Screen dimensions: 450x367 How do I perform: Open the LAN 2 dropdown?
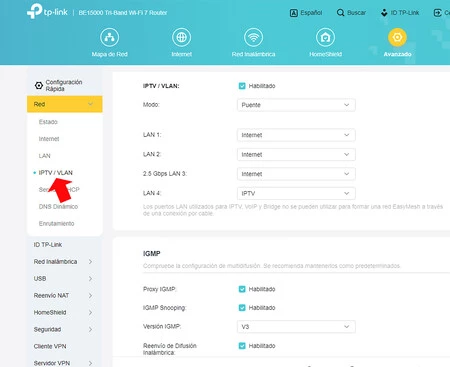point(296,155)
